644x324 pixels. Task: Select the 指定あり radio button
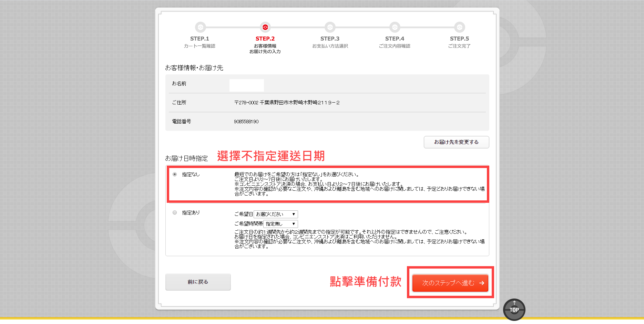[175, 212]
